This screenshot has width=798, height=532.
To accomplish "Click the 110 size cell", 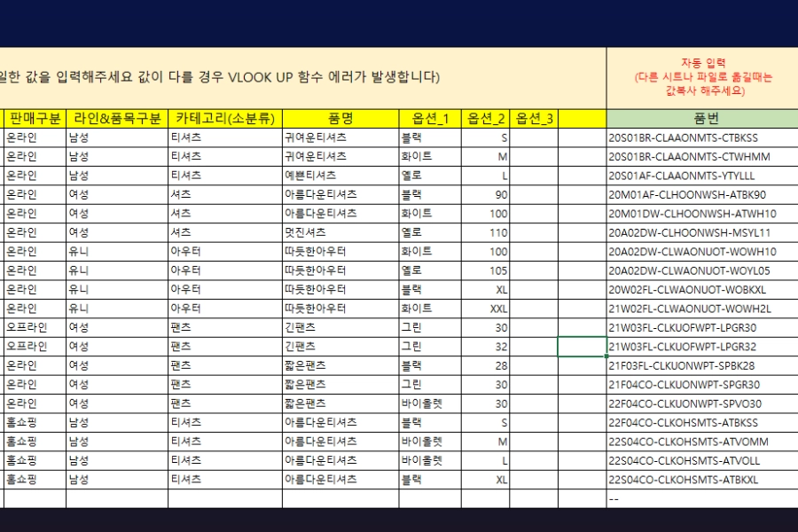I will (486, 232).
